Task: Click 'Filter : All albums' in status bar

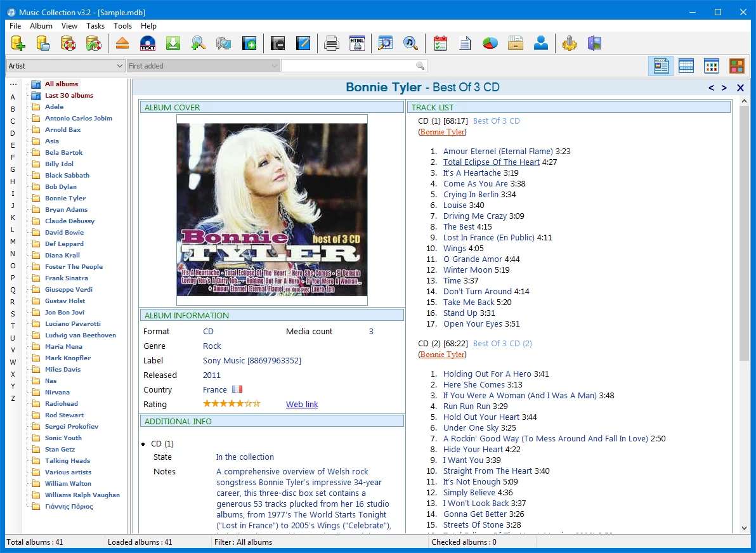Action: [x=244, y=542]
